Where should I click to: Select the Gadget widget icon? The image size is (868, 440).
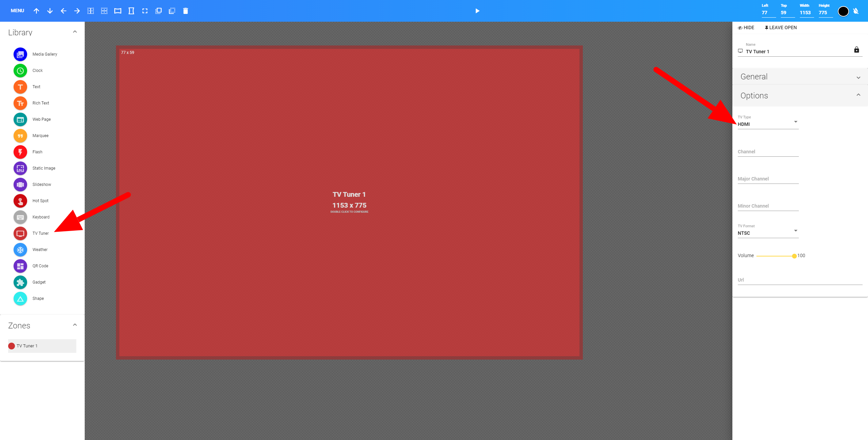pyautogui.click(x=20, y=282)
